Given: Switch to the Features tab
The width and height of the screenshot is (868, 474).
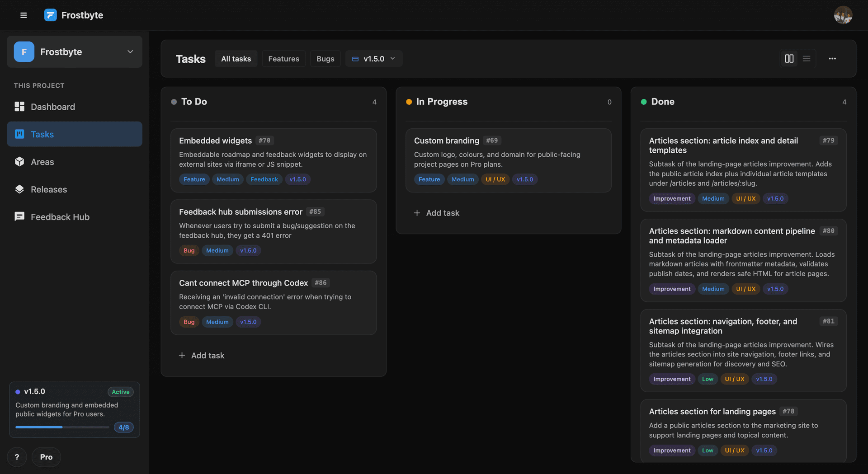Looking at the screenshot, I should click(283, 59).
